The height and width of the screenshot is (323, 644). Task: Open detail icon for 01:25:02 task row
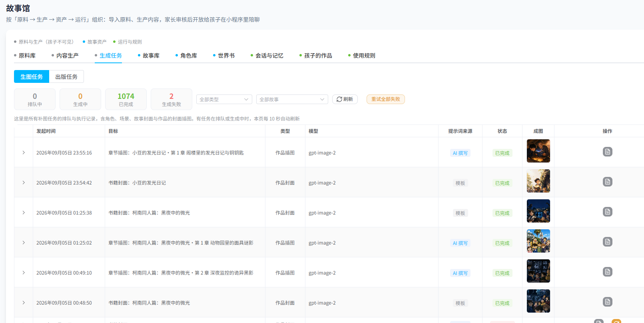[607, 242]
